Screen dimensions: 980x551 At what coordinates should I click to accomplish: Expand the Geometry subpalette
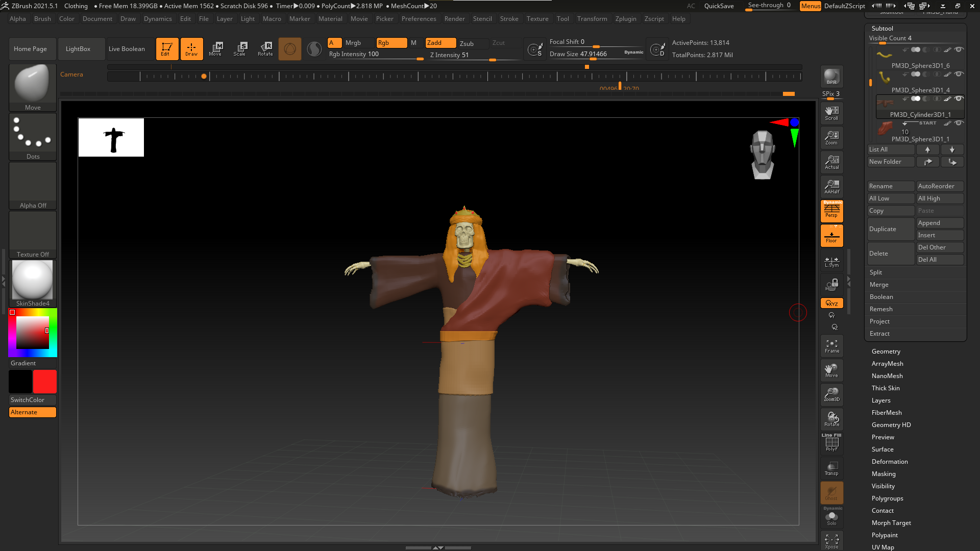click(886, 352)
